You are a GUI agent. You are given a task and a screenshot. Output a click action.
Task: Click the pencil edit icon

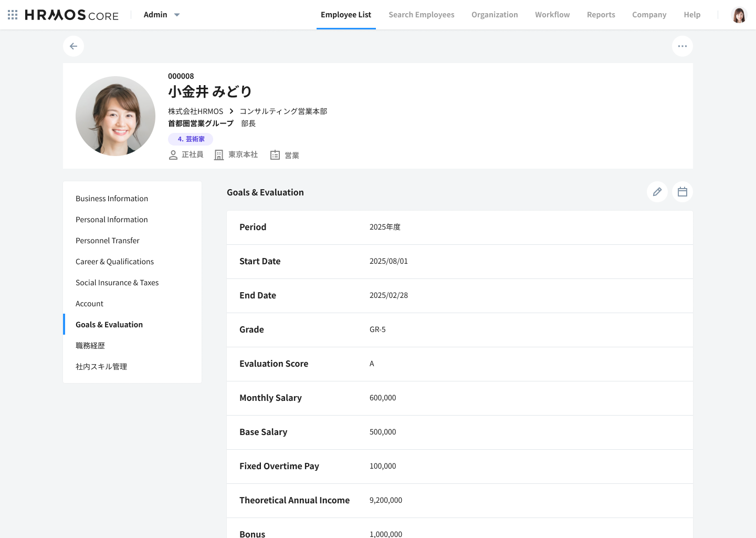[657, 192]
